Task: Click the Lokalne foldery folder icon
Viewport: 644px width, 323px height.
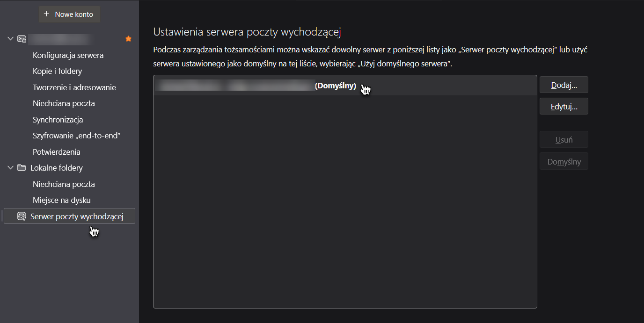Action: coord(22,168)
